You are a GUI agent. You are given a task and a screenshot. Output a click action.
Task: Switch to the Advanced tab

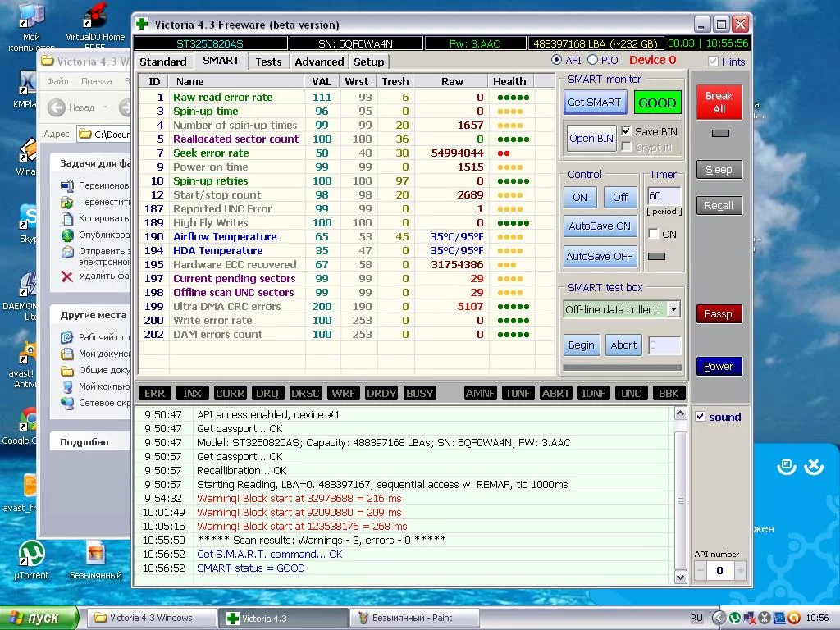(319, 62)
